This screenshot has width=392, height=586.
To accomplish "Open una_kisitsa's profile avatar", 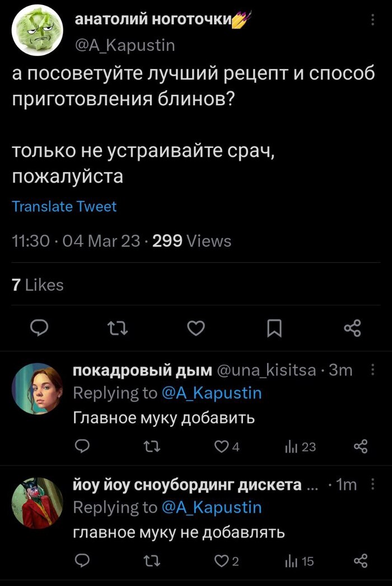I will pos(38,385).
